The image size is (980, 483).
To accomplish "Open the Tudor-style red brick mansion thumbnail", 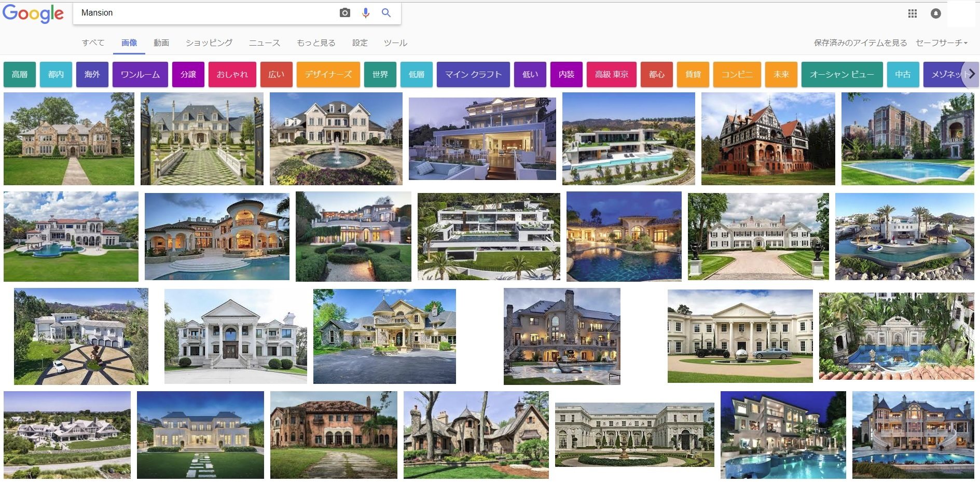I will click(768, 139).
